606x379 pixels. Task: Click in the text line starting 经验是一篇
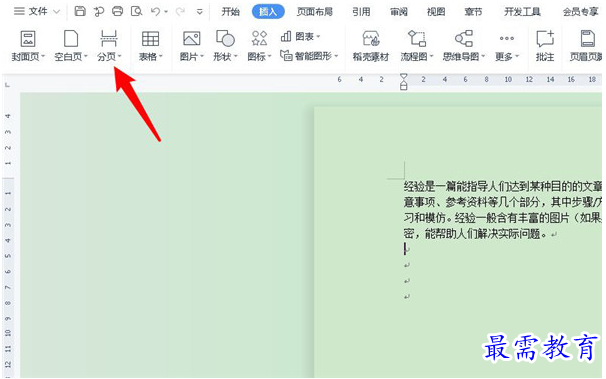tap(502, 186)
